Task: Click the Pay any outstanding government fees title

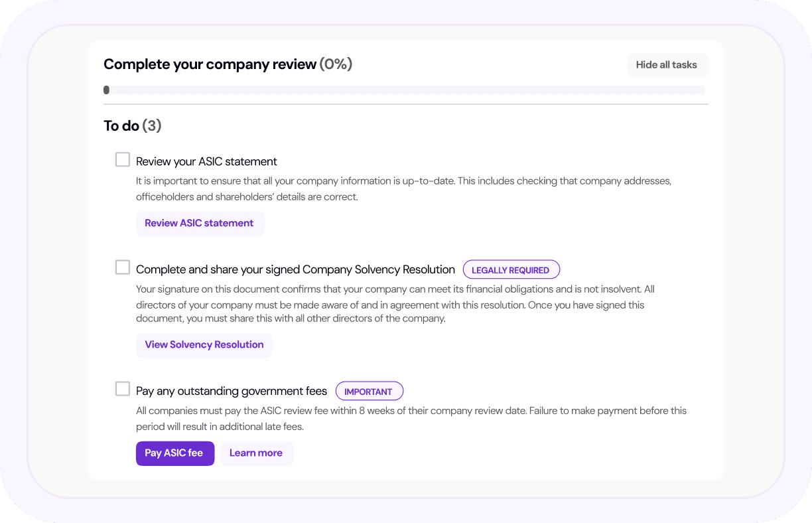Action: pyautogui.click(x=232, y=391)
